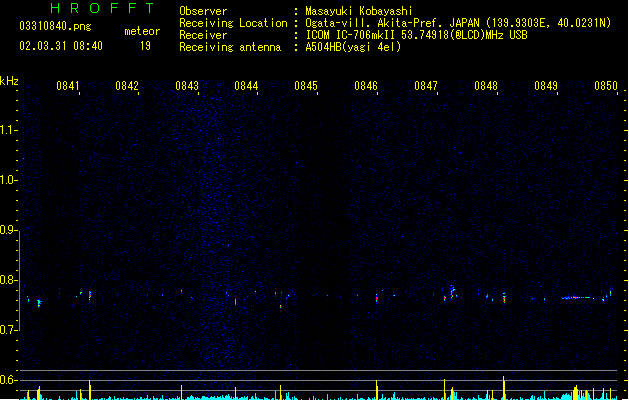
Task: Click the Receiving Location label
Action: click(233, 23)
